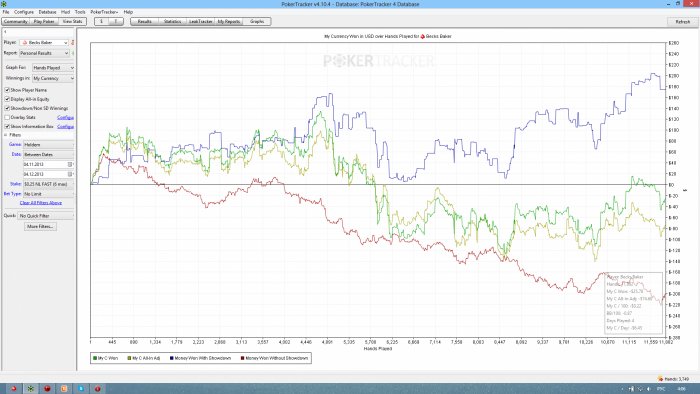Screen dimensions: 700x394
Task: Switch to the Community section
Action: tap(16, 21)
